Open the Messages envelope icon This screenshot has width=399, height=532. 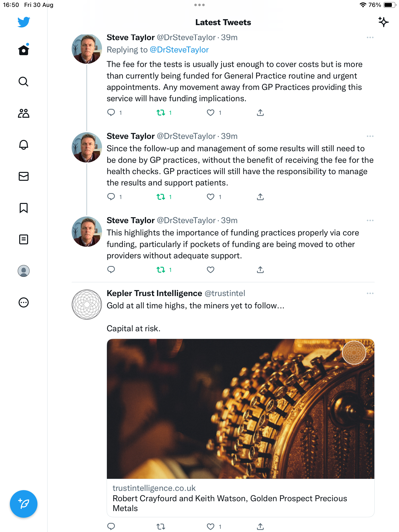coord(24,176)
